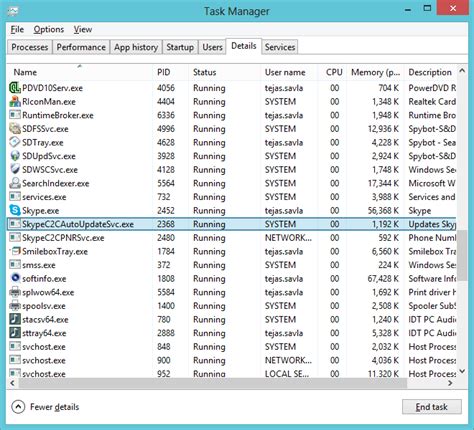Click the SDTray.exe Spybot tray icon
The height and width of the screenshot is (430, 474).
click(15, 142)
